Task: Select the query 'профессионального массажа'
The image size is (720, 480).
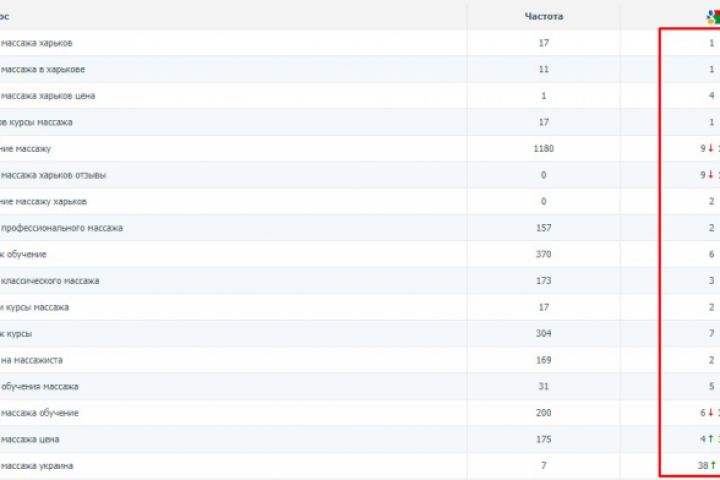Action: (x=62, y=228)
